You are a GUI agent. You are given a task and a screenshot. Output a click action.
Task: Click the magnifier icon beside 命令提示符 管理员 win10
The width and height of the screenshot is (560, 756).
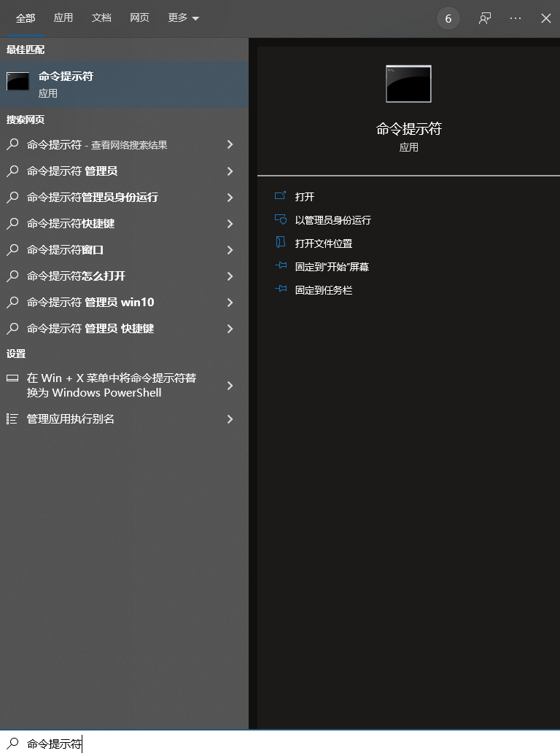(12, 302)
